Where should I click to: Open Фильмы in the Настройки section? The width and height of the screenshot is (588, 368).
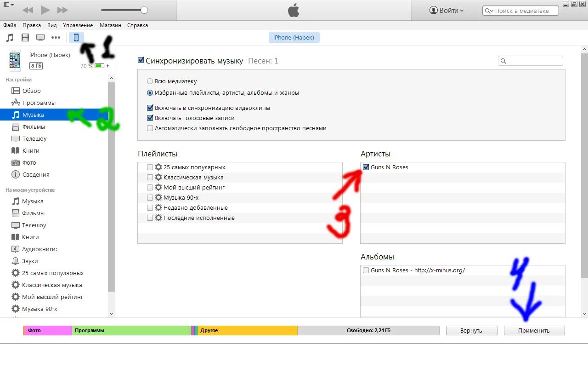[54, 126]
